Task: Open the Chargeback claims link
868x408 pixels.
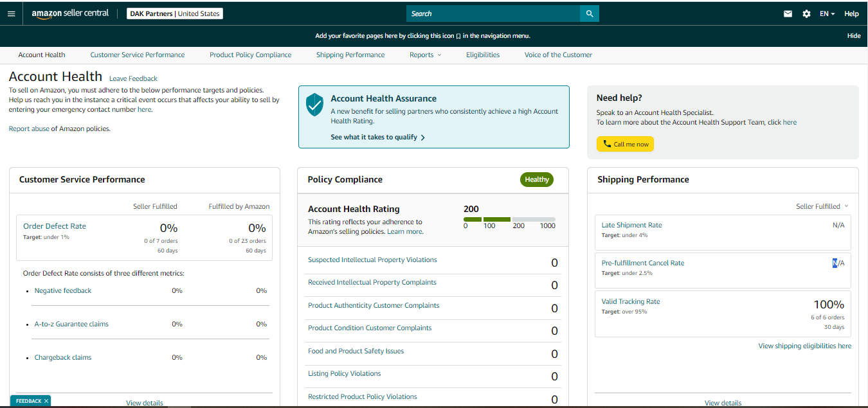Action: point(63,358)
